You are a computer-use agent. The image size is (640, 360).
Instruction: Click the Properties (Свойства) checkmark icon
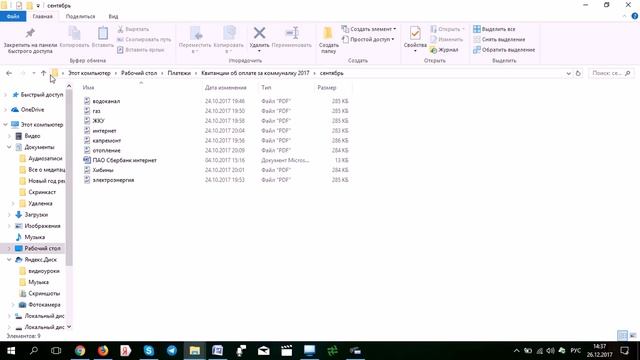tap(415, 33)
